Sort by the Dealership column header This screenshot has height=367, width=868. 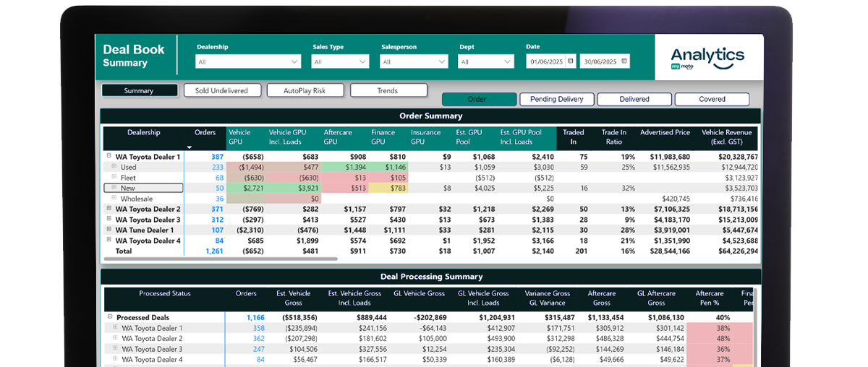tap(143, 132)
